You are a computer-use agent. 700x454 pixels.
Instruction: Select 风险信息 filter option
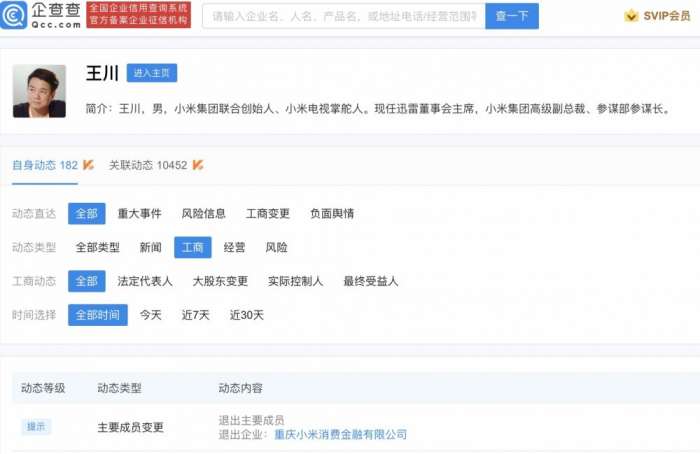coord(203,213)
